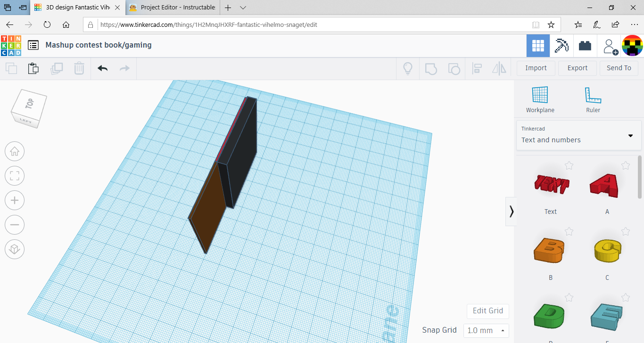Collapse the shapes panel with chevron
The height and width of the screenshot is (343, 644).
511,211
